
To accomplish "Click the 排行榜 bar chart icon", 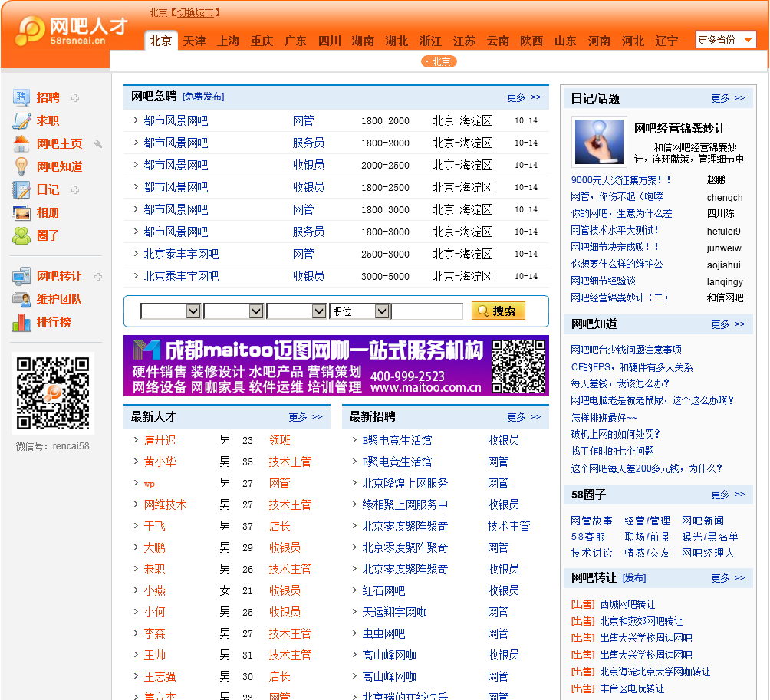I will coord(21,322).
